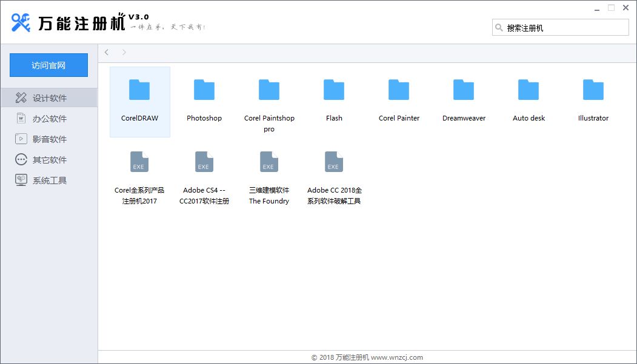
Task: Click the '三维建模软件 The Foundry' label
Action: coord(269,196)
